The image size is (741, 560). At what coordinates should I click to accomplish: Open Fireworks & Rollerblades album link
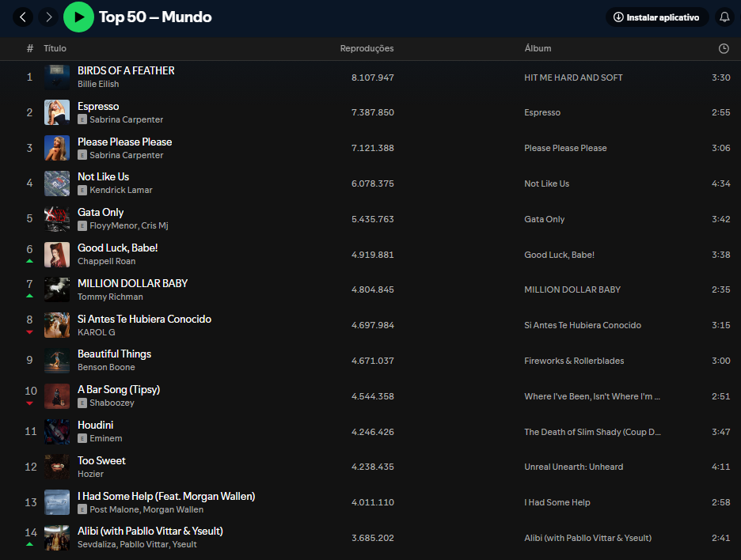pos(574,361)
